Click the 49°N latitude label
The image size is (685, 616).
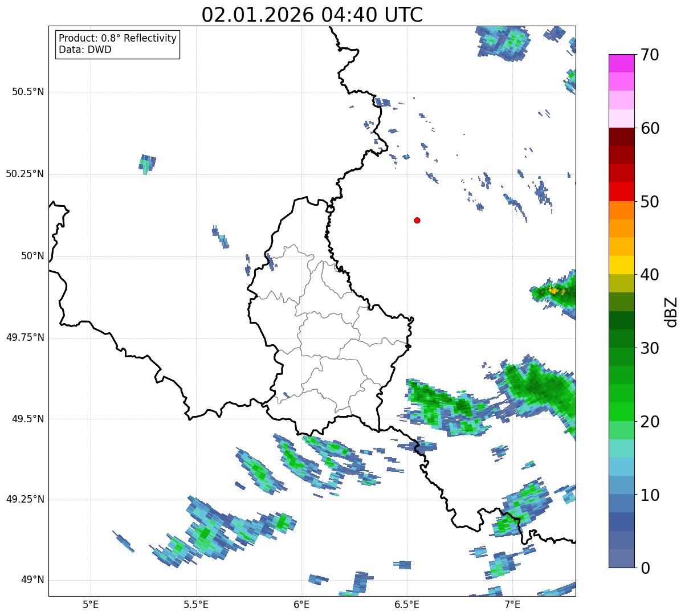tap(32, 580)
